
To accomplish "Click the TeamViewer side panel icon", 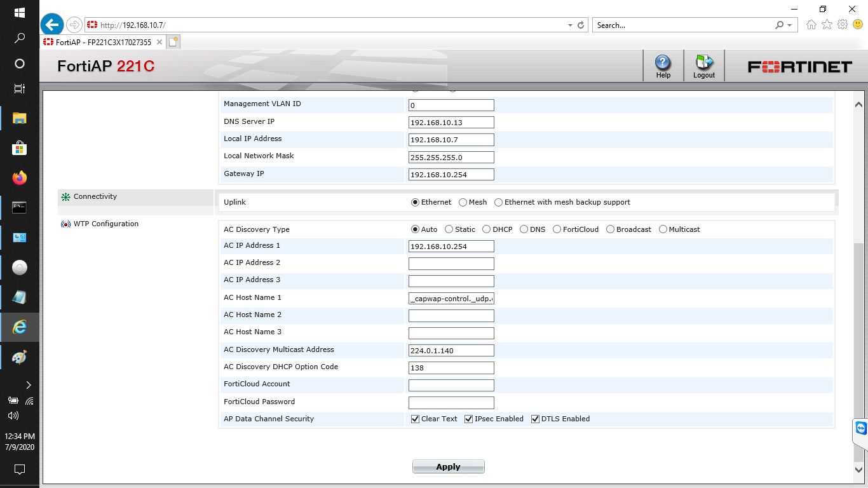I will [x=860, y=428].
